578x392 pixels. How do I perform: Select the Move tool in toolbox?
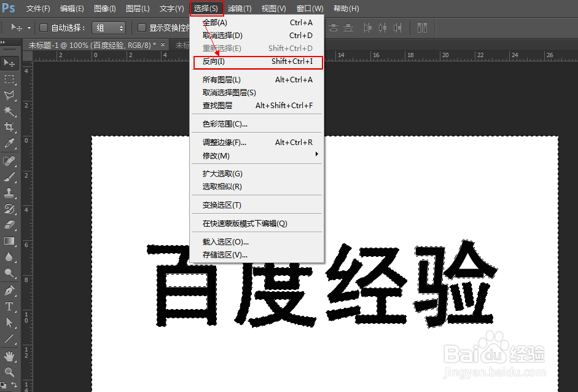click(x=9, y=63)
